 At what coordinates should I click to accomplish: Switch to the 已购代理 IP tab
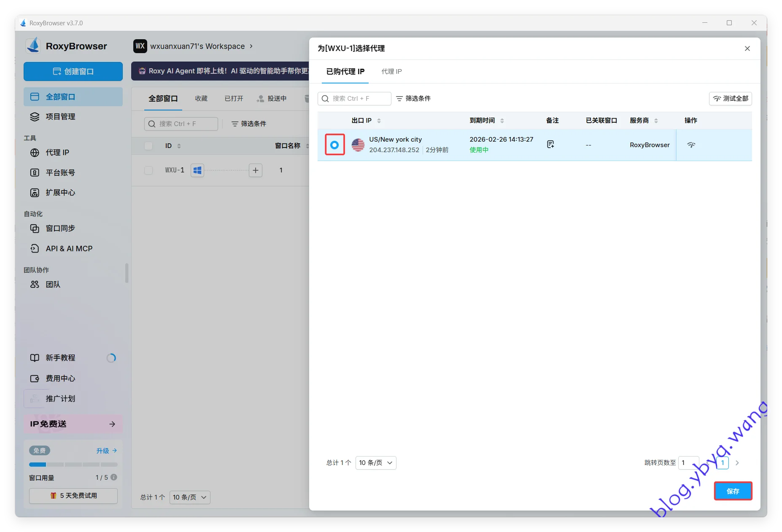click(345, 72)
